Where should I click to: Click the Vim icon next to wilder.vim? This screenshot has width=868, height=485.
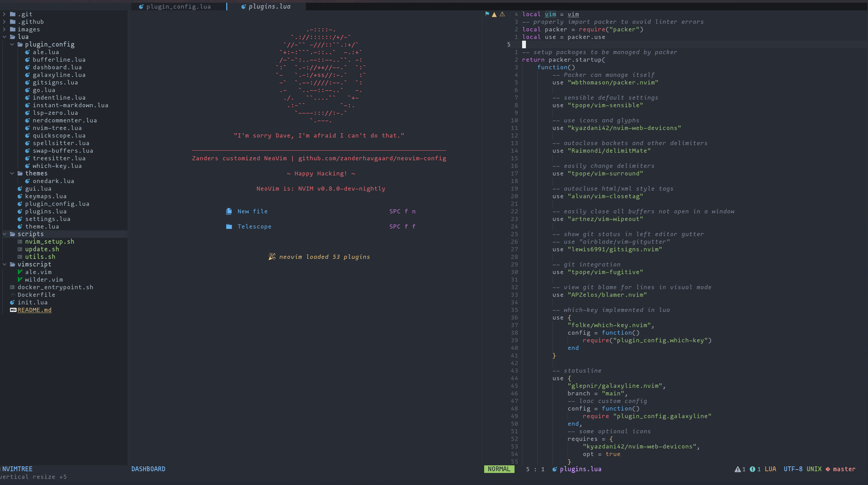20,280
